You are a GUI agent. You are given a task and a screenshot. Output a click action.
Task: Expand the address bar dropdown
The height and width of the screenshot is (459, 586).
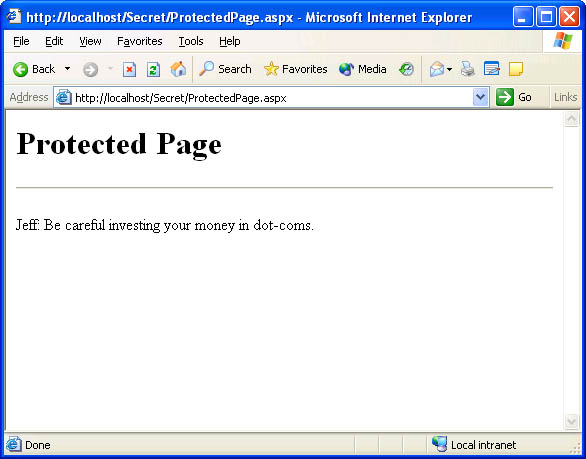(481, 98)
